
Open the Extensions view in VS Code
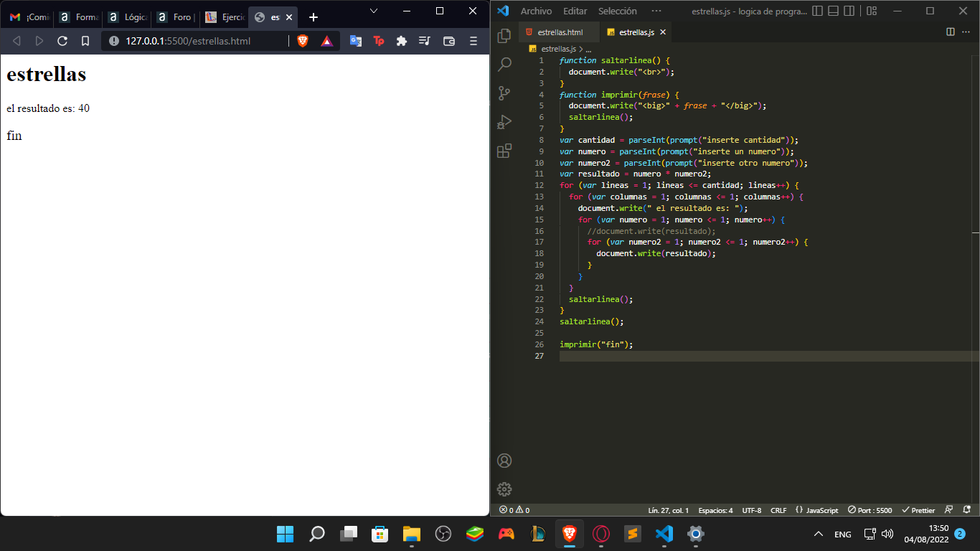[x=504, y=151]
